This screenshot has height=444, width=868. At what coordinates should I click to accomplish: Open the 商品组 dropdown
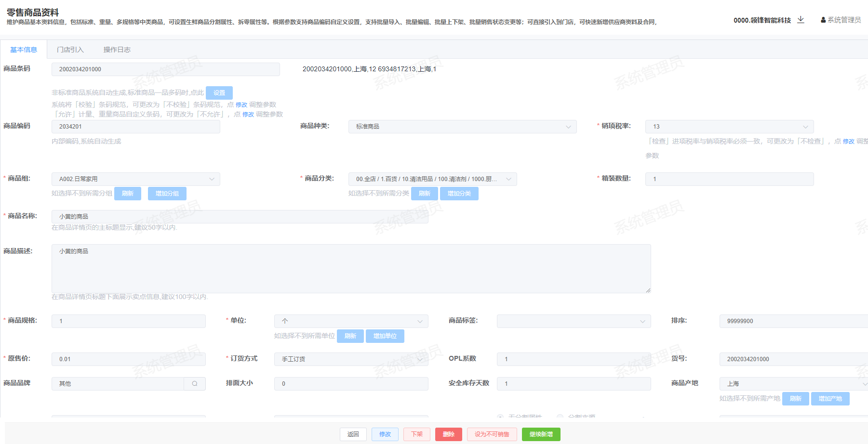pyautogui.click(x=136, y=179)
